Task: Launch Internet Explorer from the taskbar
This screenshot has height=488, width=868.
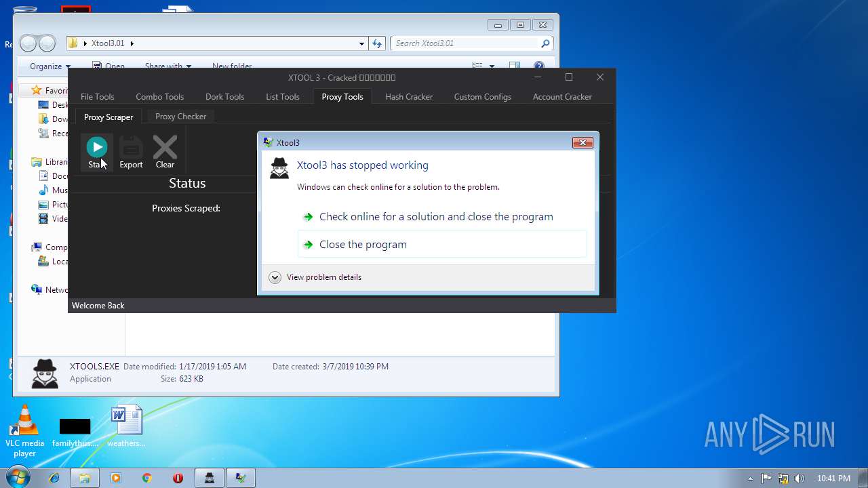Action: [x=55, y=478]
